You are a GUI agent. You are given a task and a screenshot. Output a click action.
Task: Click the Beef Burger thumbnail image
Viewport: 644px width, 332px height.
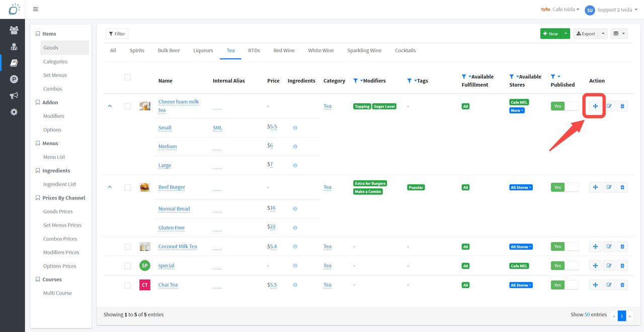145,187
